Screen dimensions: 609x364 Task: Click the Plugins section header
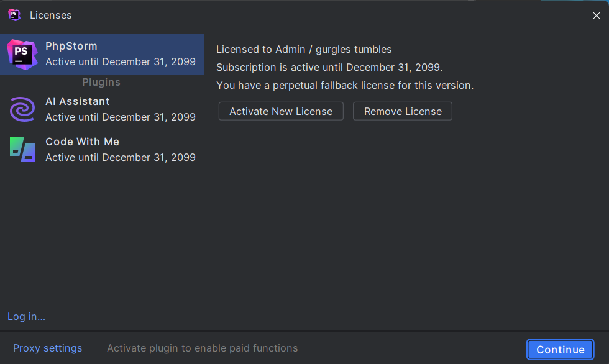pos(101,82)
